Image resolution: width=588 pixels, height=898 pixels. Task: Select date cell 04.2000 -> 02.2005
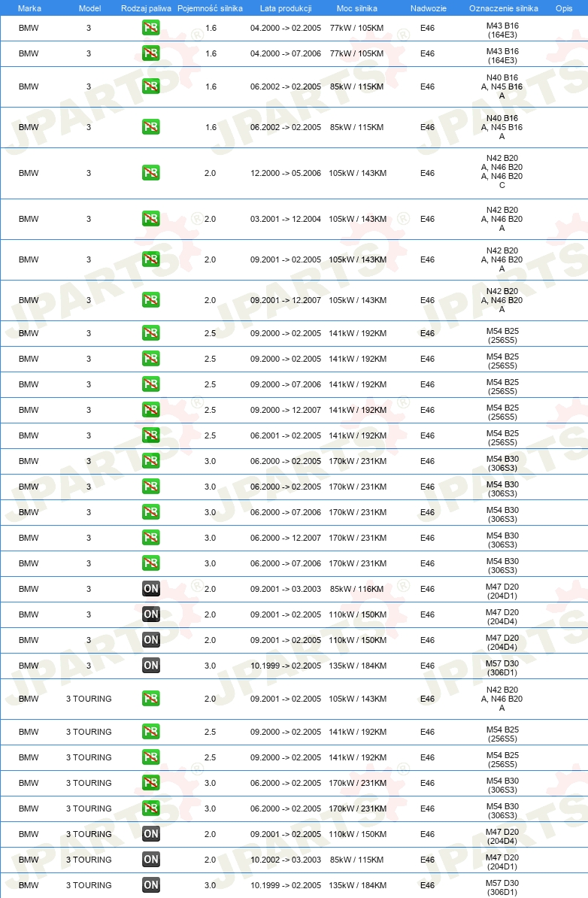click(286, 28)
